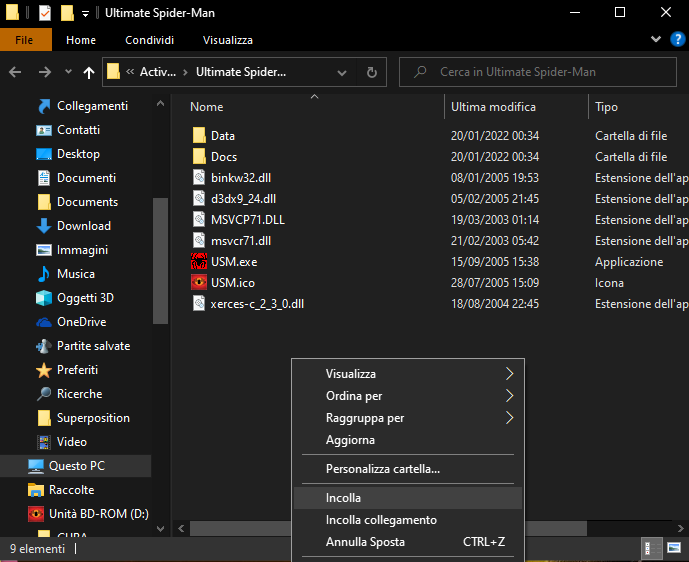Choose Aggiorna in the context menu

pyautogui.click(x=408, y=440)
